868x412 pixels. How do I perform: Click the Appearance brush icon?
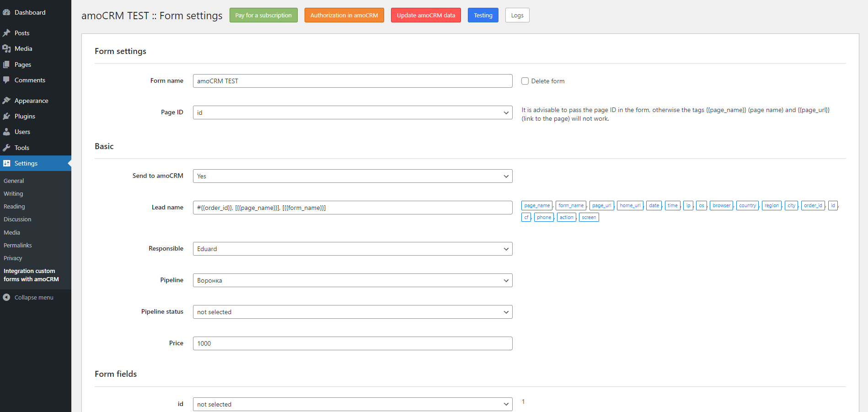pos(6,101)
